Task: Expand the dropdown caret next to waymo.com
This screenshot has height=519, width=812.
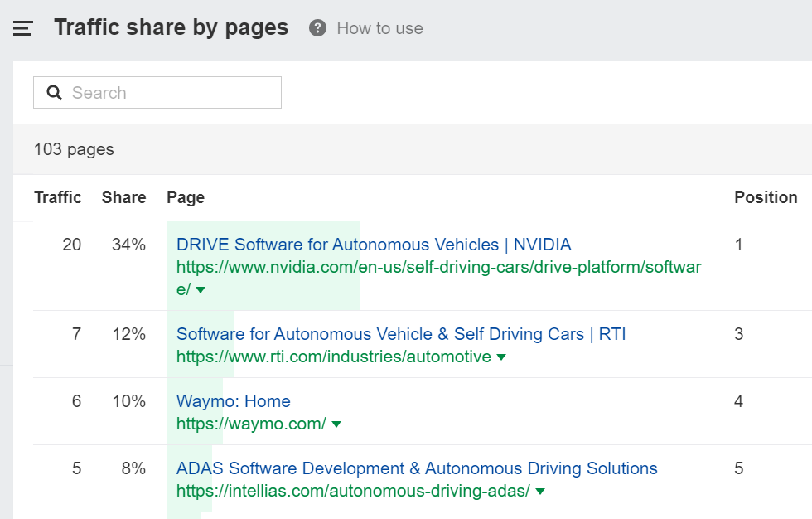Action: click(336, 424)
